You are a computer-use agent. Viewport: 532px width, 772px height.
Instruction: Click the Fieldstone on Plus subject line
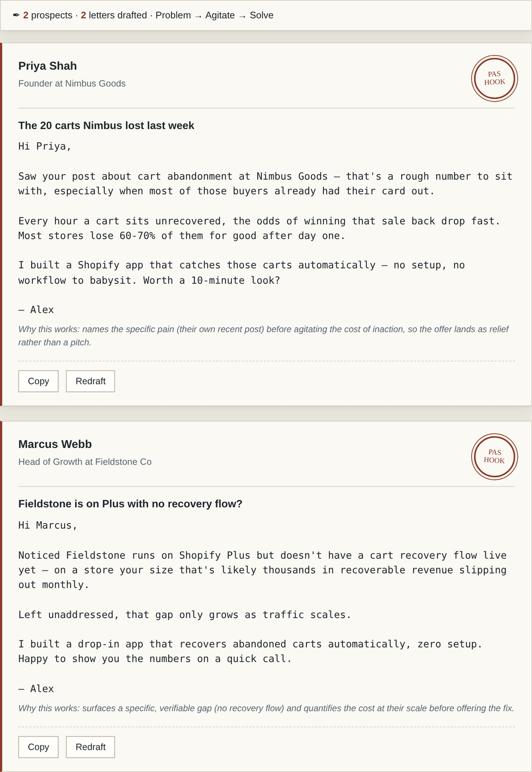coord(130,504)
